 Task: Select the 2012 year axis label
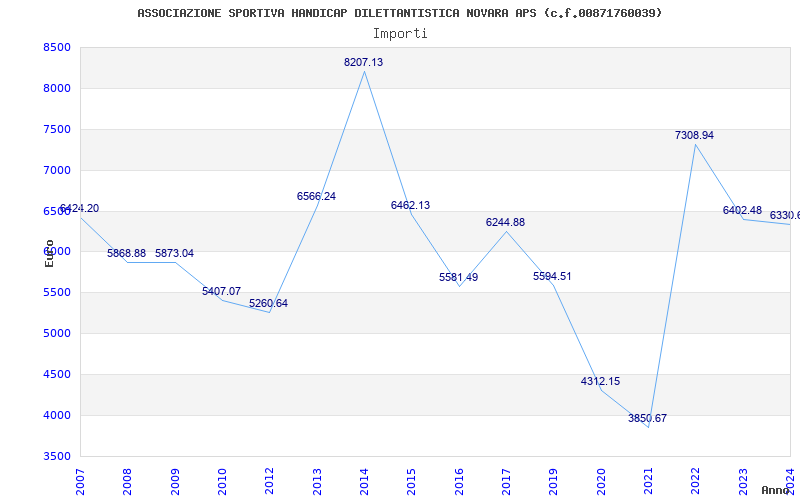click(269, 481)
